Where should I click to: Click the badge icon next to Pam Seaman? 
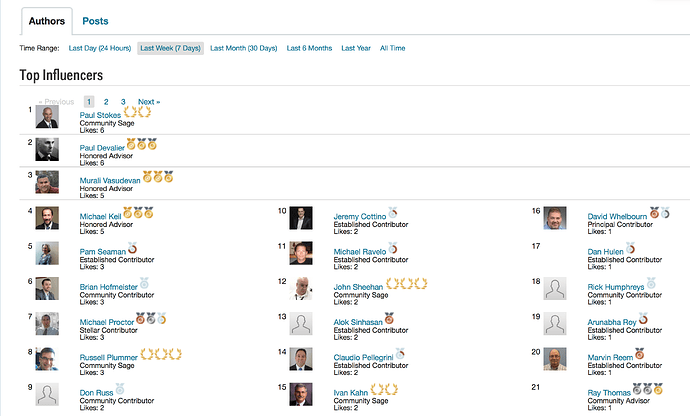[x=132, y=247]
